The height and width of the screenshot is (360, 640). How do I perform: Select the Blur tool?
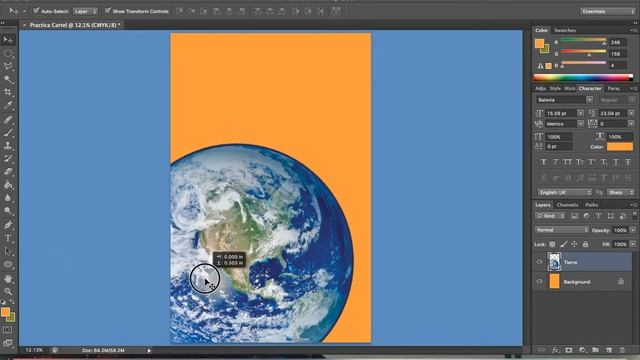[x=8, y=198]
